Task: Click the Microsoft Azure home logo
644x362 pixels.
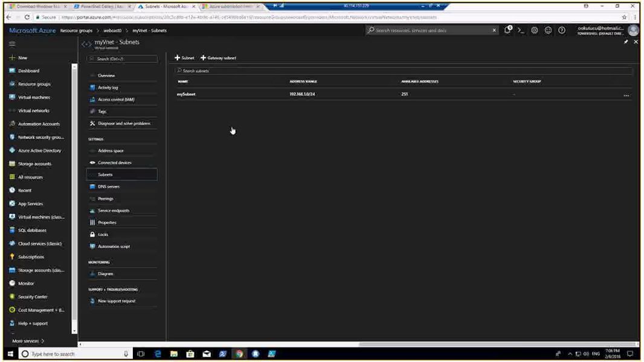Action: pos(32,30)
